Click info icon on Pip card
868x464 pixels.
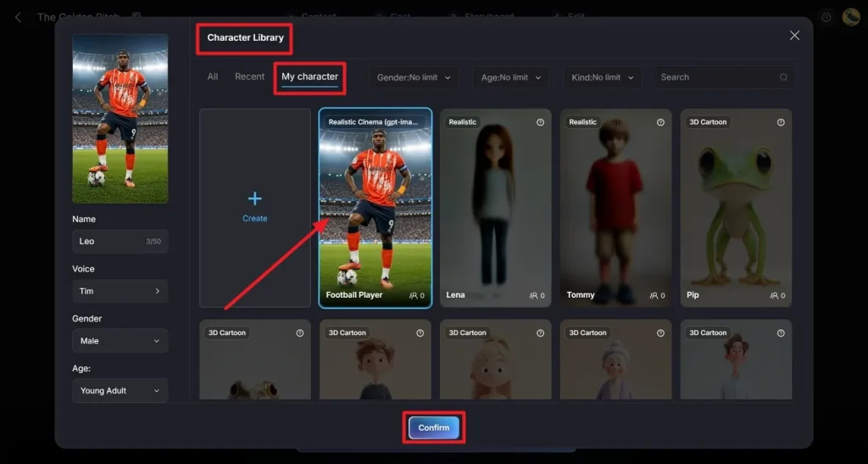pos(781,122)
